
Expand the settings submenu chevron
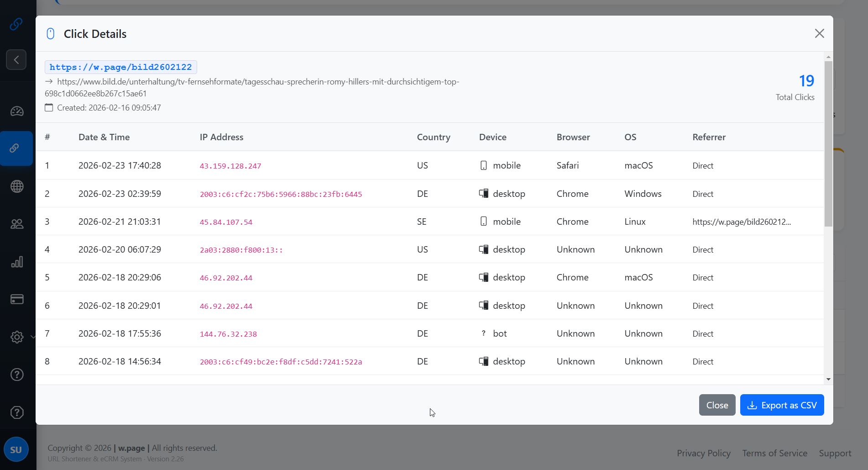pos(32,337)
